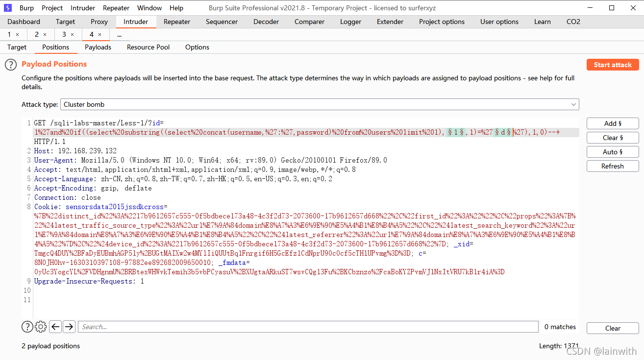Viewport: 644px width, 360px height.
Task: Open search settings gear icon
Action: [41, 327]
